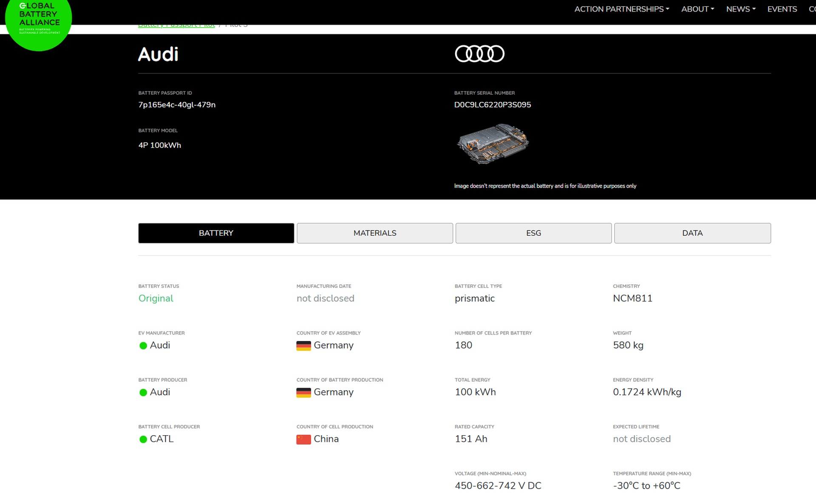Click the green dot beside EV Manufacturer Audi

coord(143,346)
